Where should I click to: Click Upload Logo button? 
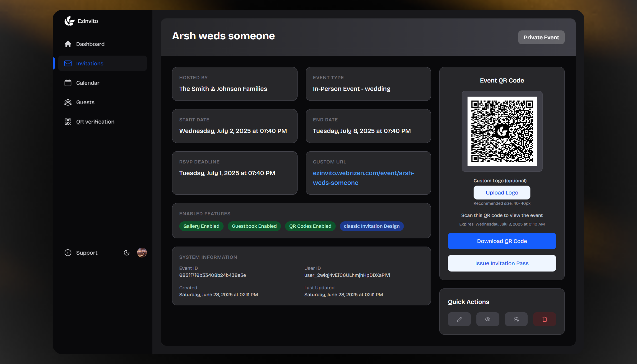click(502, 192)
